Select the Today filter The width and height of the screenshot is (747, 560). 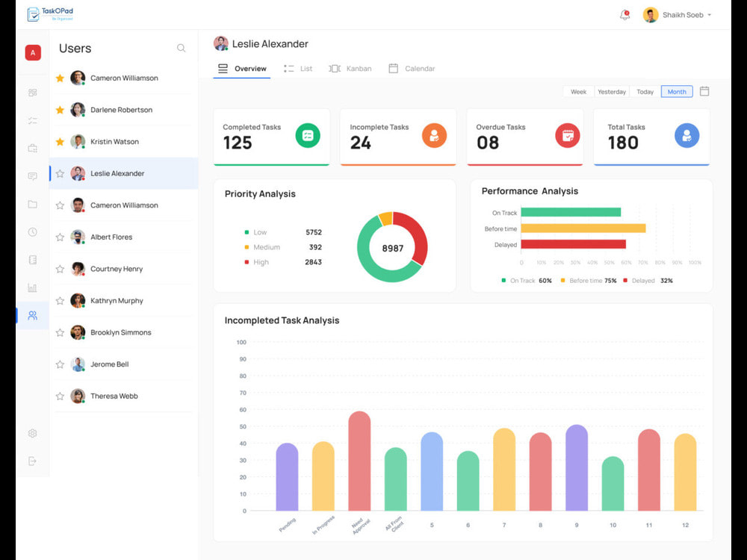[645, 91]
